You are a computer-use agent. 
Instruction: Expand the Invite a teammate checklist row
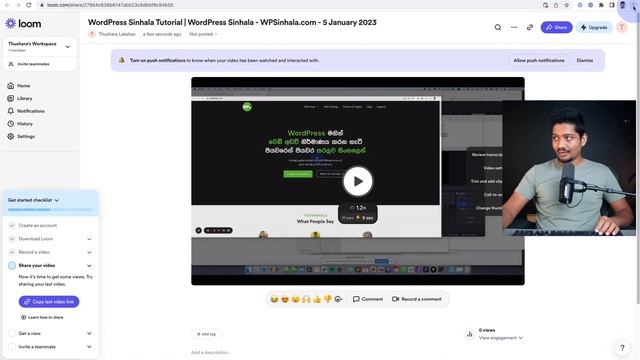click(89, 347)
